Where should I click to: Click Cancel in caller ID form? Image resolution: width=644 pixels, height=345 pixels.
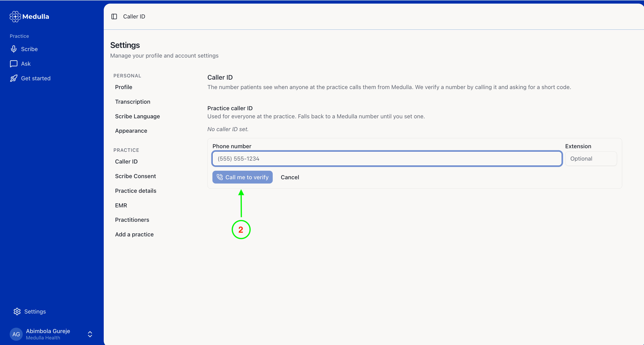290,177
